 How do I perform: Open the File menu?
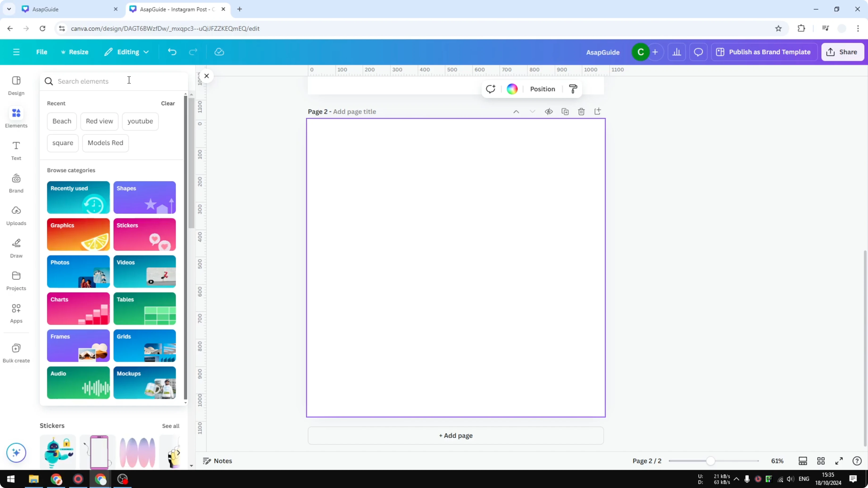[x=42, y=52]
